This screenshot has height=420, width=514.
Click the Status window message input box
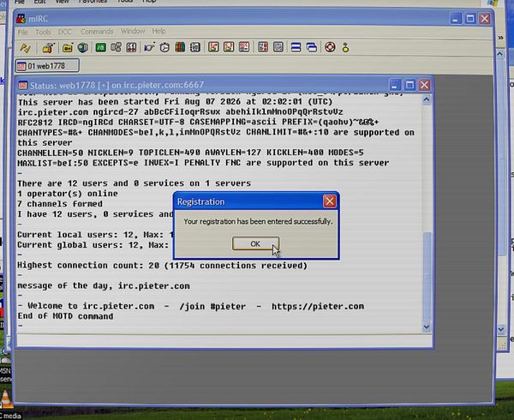point(224,340)
